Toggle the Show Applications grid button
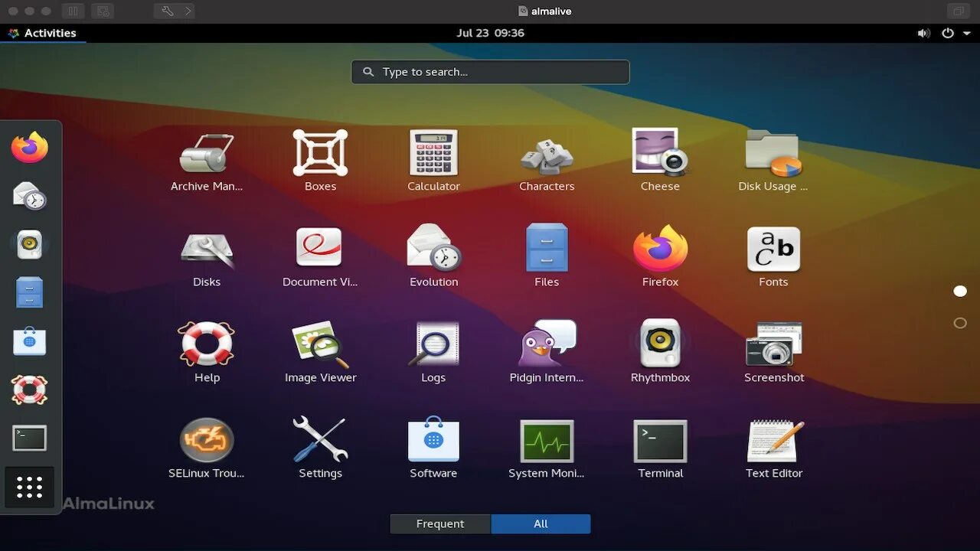The image size is (980, 551). [x=30, y=487]
